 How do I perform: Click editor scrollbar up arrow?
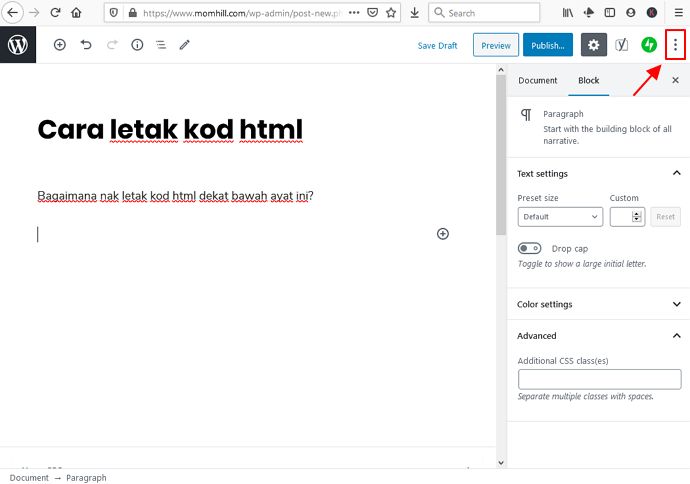click(501, 70)
